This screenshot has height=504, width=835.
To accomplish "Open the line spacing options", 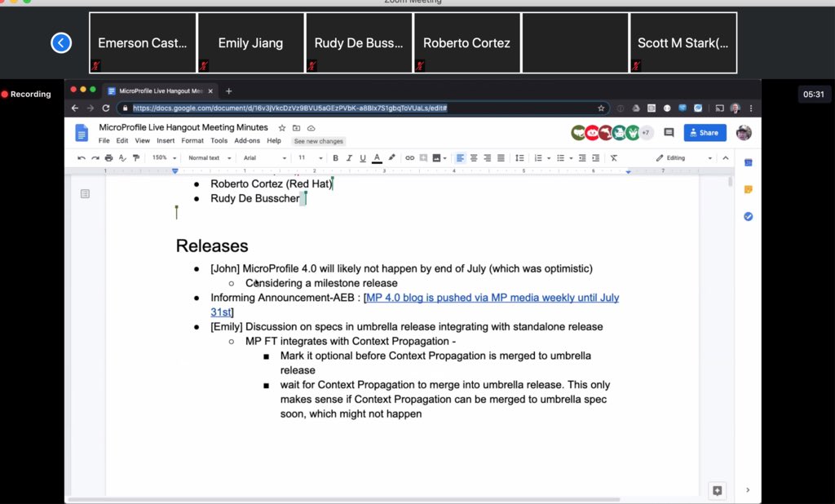I will point(519,157).
